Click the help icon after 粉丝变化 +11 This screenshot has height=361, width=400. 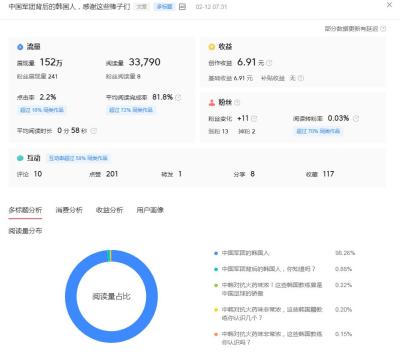254,118
